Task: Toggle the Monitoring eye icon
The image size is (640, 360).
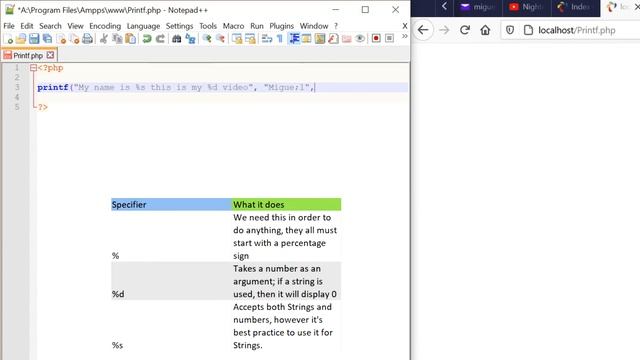Action: (360, 39)
